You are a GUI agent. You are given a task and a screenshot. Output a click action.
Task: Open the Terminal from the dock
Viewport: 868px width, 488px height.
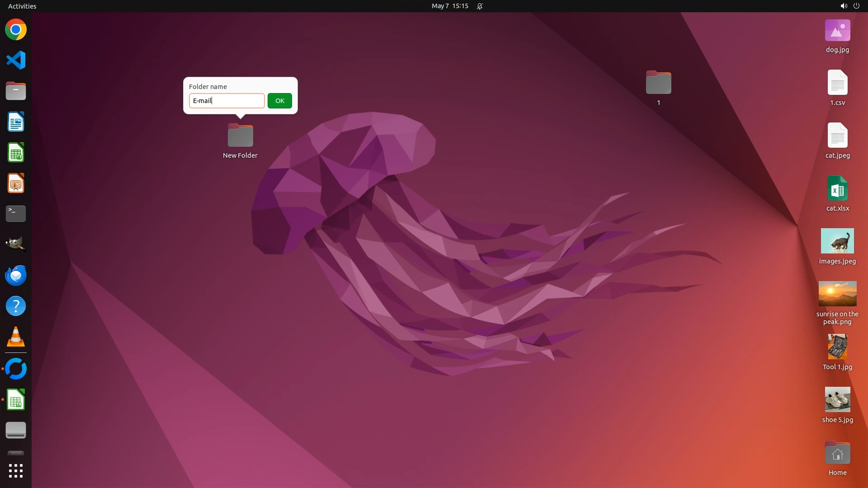[16, 214]
